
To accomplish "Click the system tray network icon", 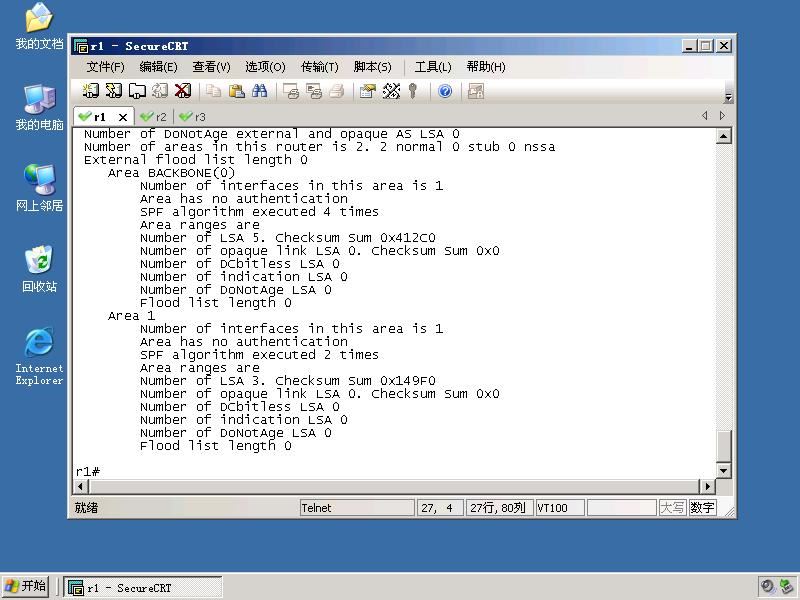I will 786,587.
